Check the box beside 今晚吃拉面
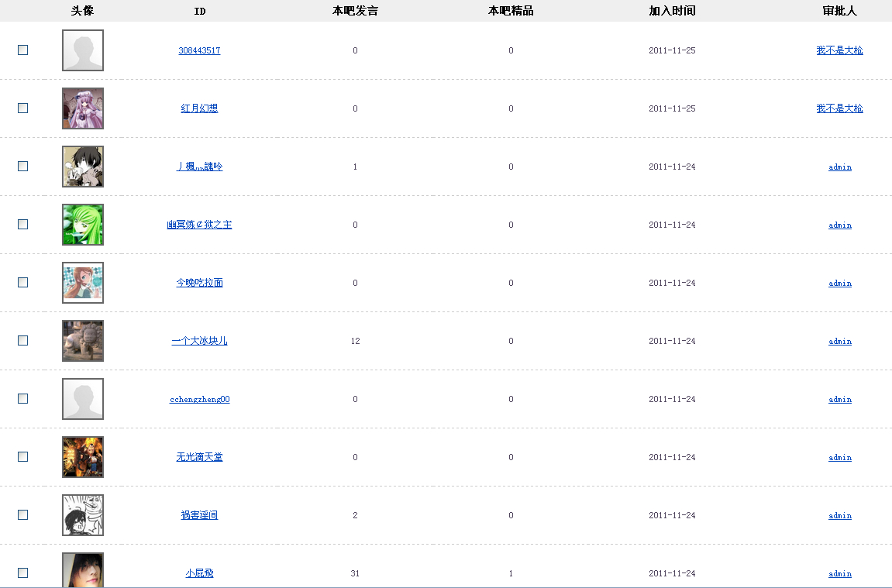 coord(22,282)
